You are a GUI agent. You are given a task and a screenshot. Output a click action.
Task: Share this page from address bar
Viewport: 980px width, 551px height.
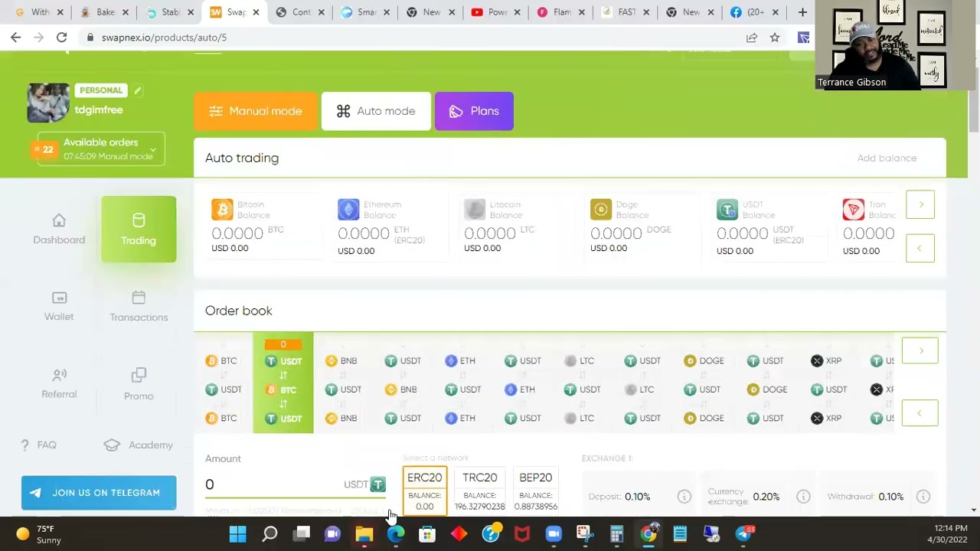tap(752, 37)
